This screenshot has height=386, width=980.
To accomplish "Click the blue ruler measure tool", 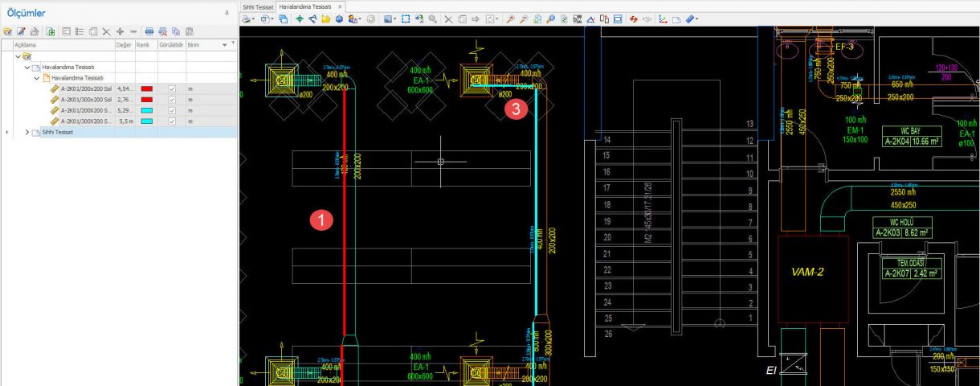I will point(690,18).
